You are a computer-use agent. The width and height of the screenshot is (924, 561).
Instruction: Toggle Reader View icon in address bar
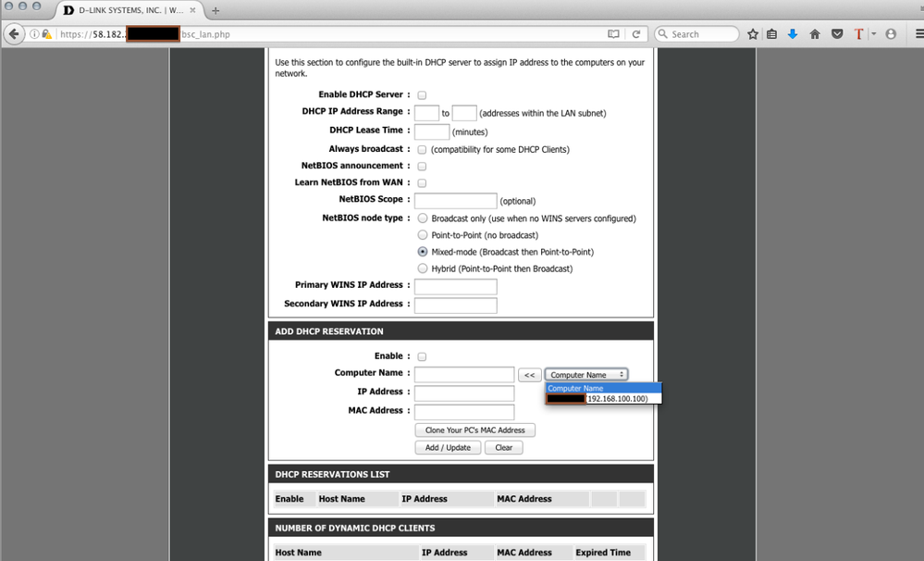pyautogui.click(x=613, y=34)
